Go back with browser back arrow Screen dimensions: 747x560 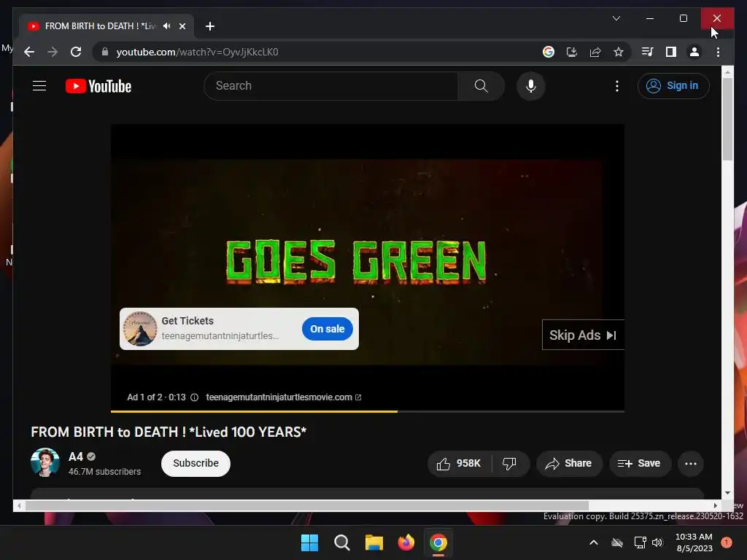coord(29,52)
